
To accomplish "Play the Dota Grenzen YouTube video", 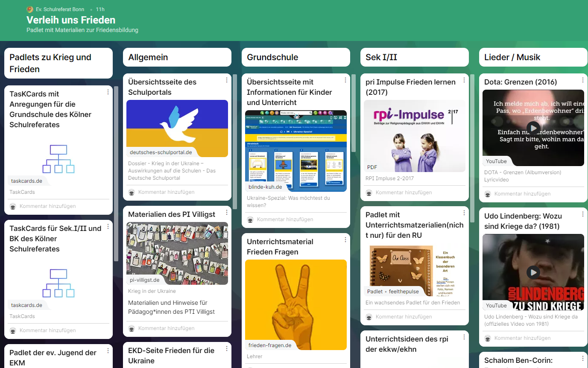I will click(533, 128).
